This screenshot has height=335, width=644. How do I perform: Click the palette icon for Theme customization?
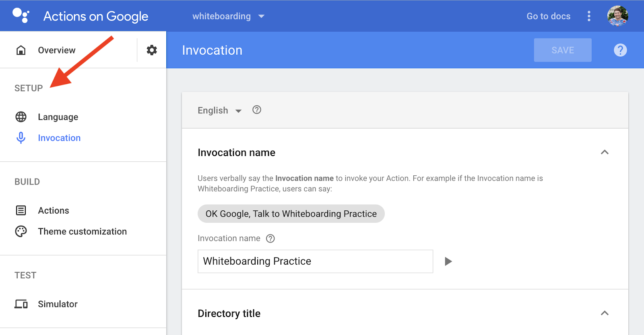[x=21, y=231]
